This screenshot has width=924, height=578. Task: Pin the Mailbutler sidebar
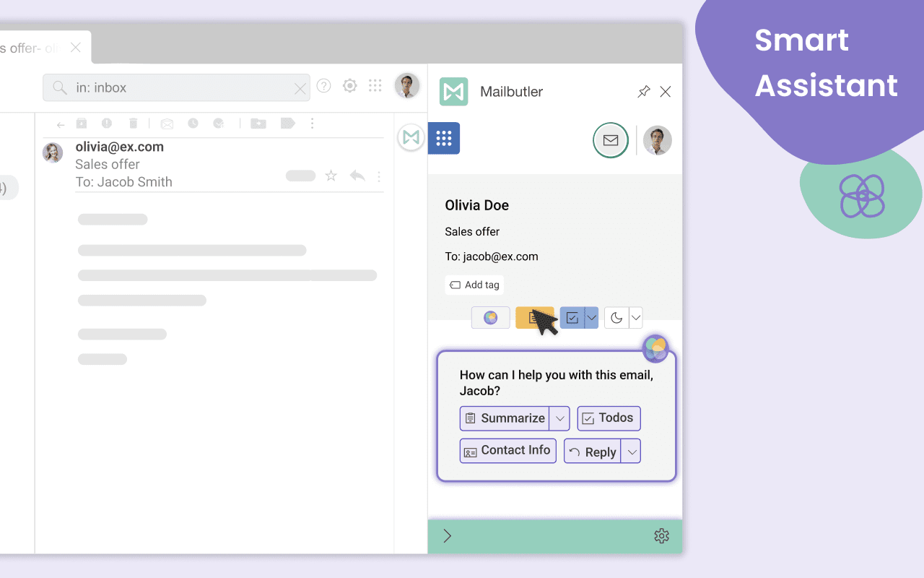tap(644, 92)
